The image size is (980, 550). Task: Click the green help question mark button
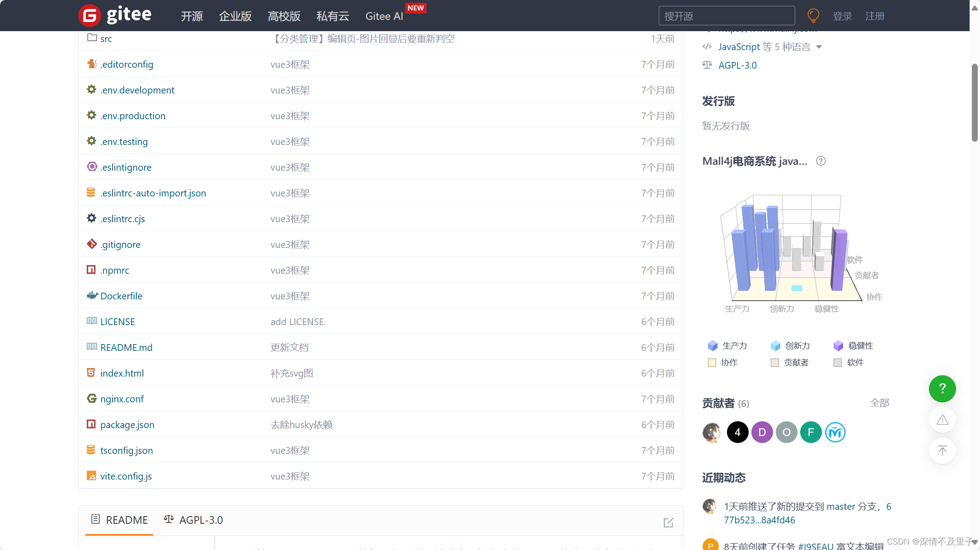[x=942, y=388]
